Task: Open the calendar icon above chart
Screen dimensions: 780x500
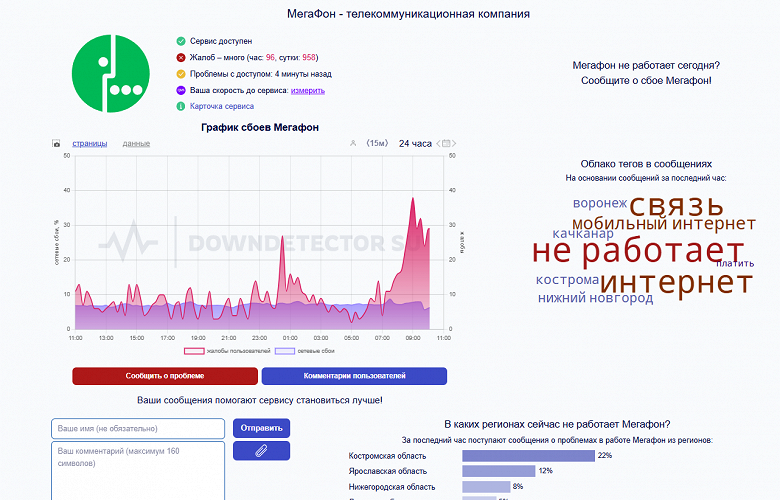Action: click(x=446, y=143)
